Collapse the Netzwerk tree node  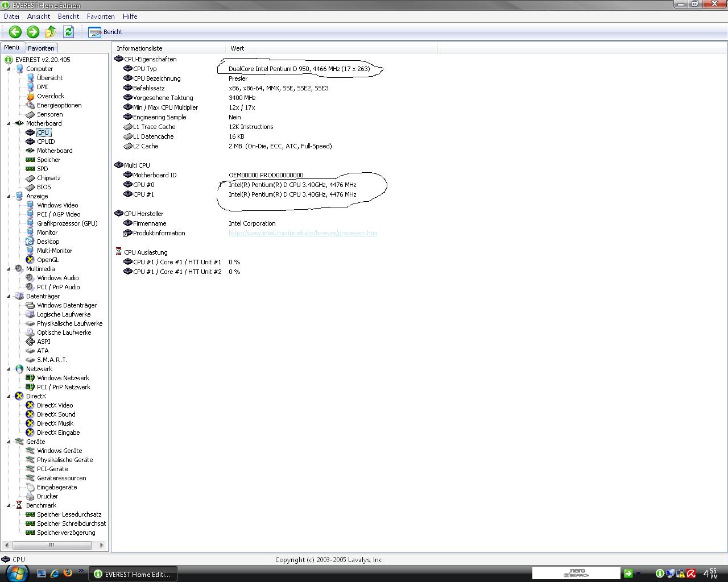[9, 369]
